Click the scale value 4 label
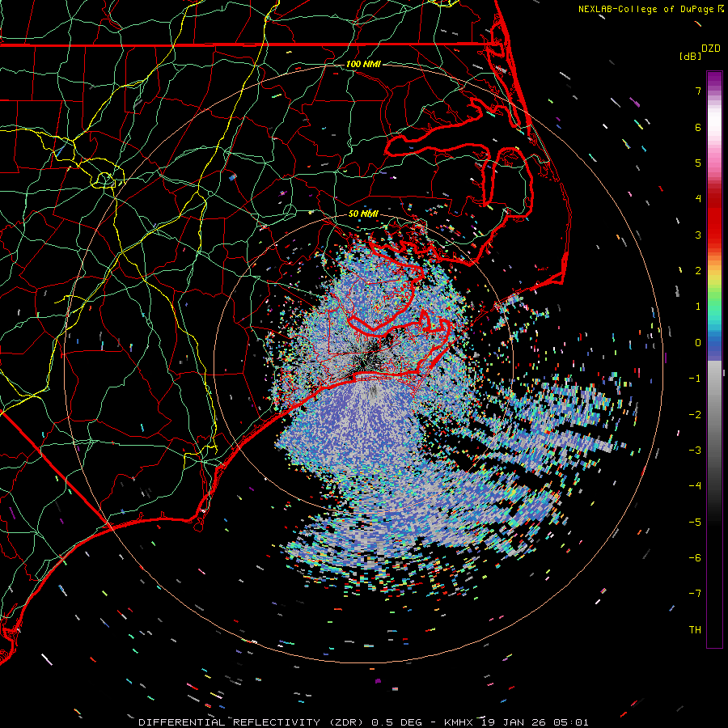 [x=698, y=199]
